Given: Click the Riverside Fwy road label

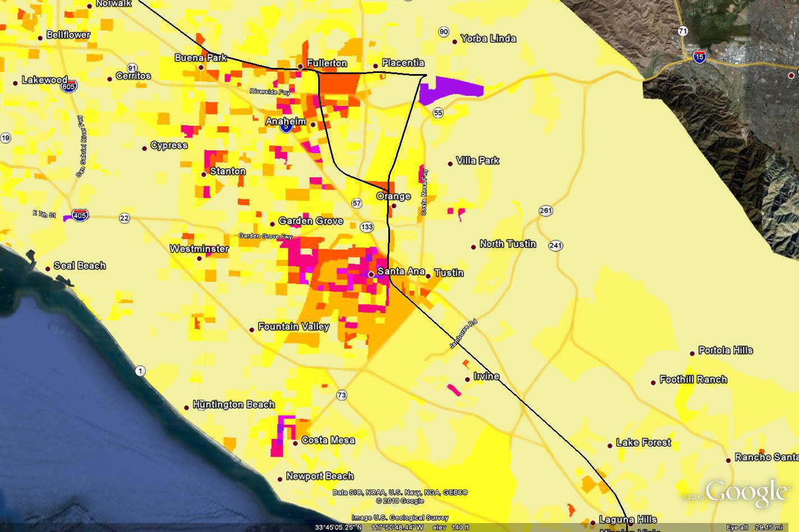Looking at the screenshot, I should pos(270,91).
